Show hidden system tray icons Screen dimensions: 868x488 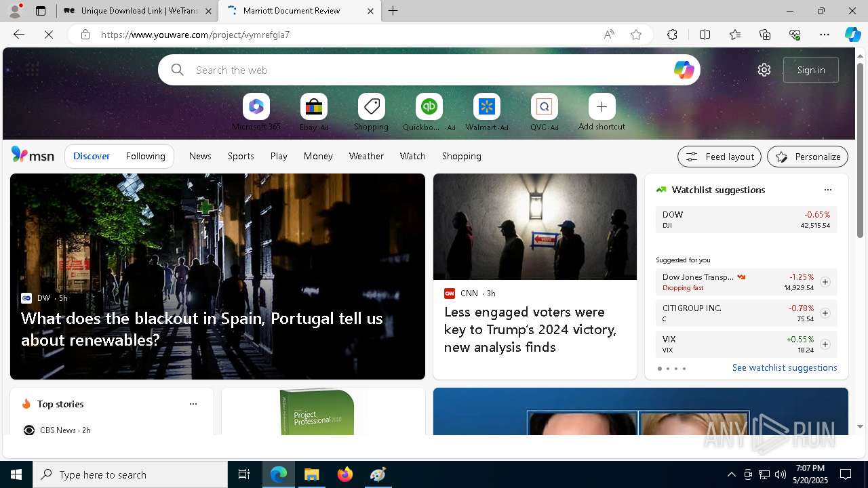point(731,474)
